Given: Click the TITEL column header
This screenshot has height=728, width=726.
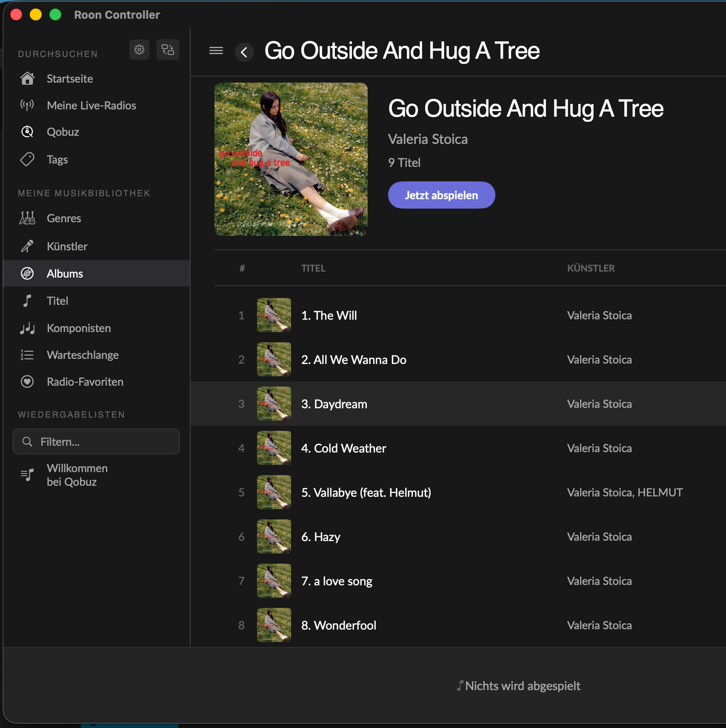Looking at the screenshot, I should point(313,268).
